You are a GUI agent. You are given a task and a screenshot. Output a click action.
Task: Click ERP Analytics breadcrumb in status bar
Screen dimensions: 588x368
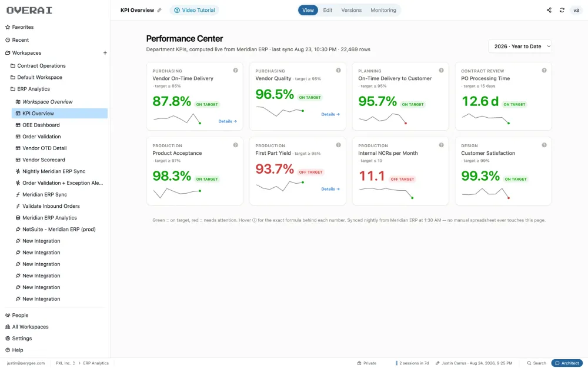click(96, 363)
